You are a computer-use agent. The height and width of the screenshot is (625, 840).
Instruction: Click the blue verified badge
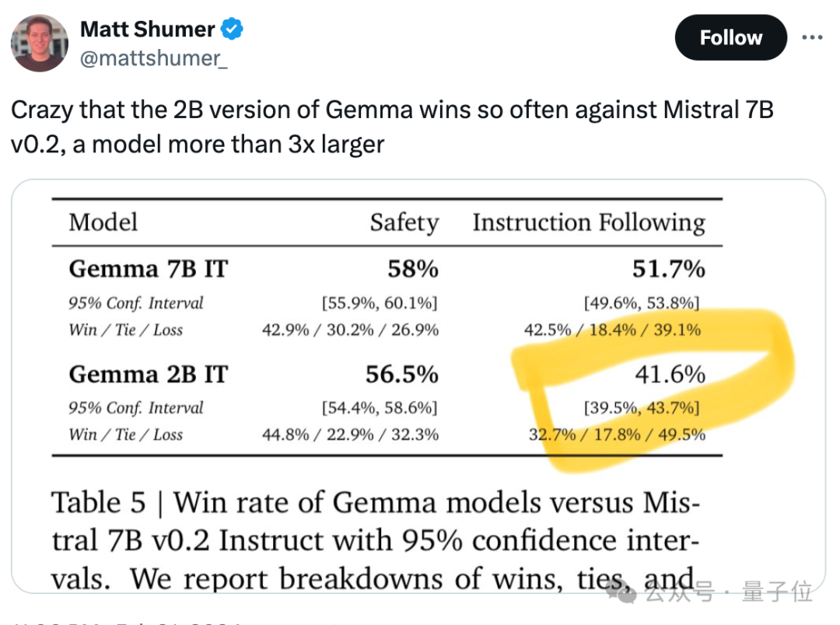pyautogui.click(x=233, y=30)
